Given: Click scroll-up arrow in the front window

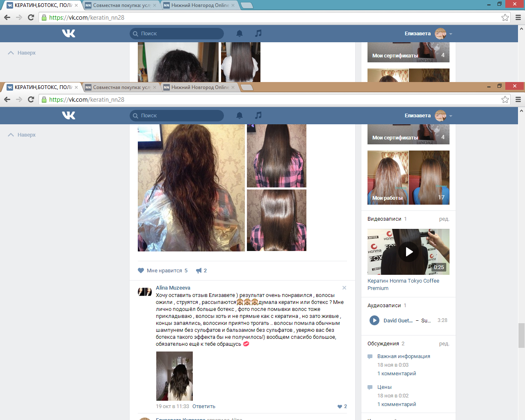Looking at the screenshot, I should pos(521,111).
